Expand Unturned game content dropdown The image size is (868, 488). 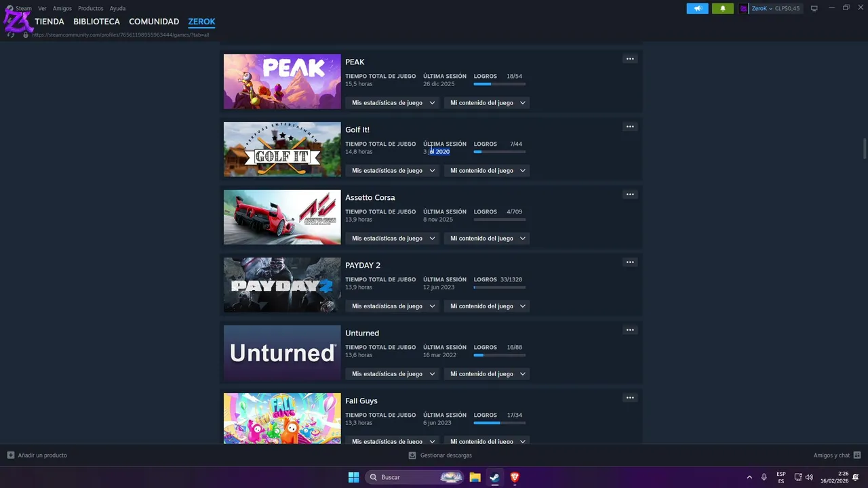[487, 374]
